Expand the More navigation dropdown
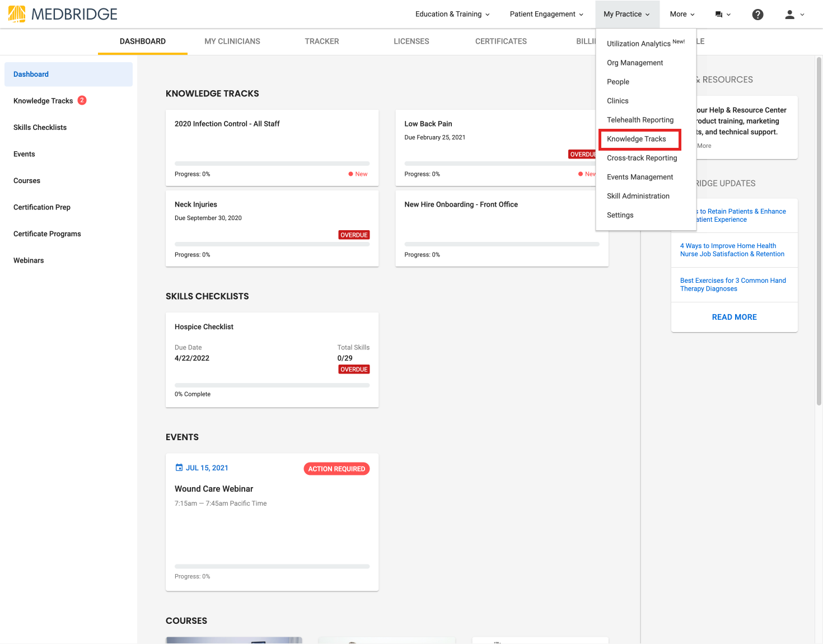This screenshot has height=644, width=823. click(681, 14)
